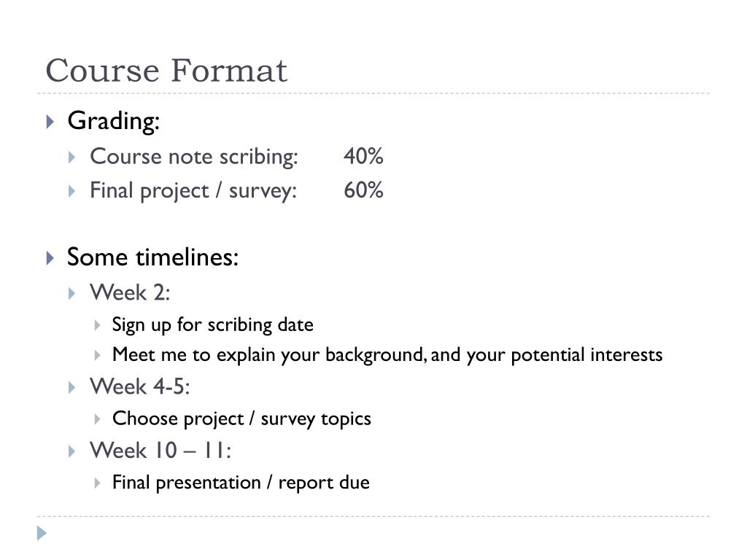Click bullet before Choose project / survey topics
Image resolution: width=747 pixels, height=560 pixels.
pos(97,419)
